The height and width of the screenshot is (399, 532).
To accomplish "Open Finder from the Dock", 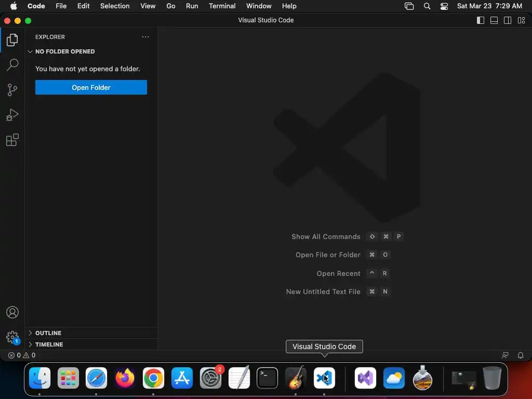I will (39, 378).
